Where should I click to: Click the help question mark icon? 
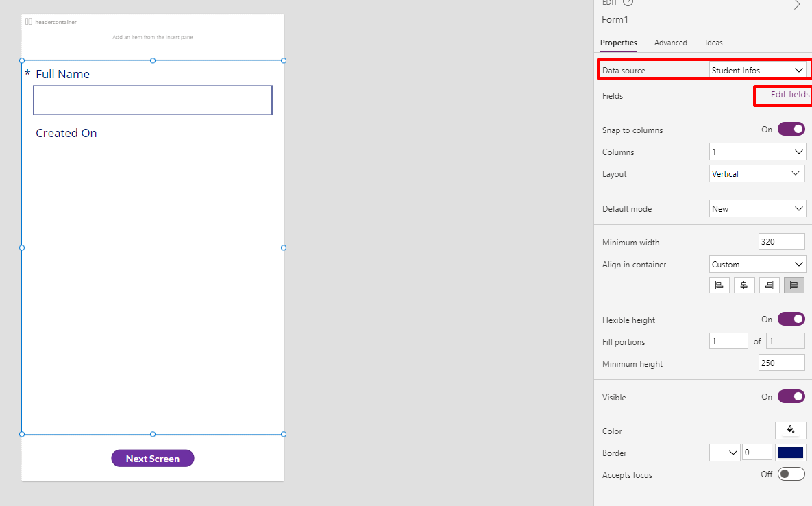tap(628, 3)
